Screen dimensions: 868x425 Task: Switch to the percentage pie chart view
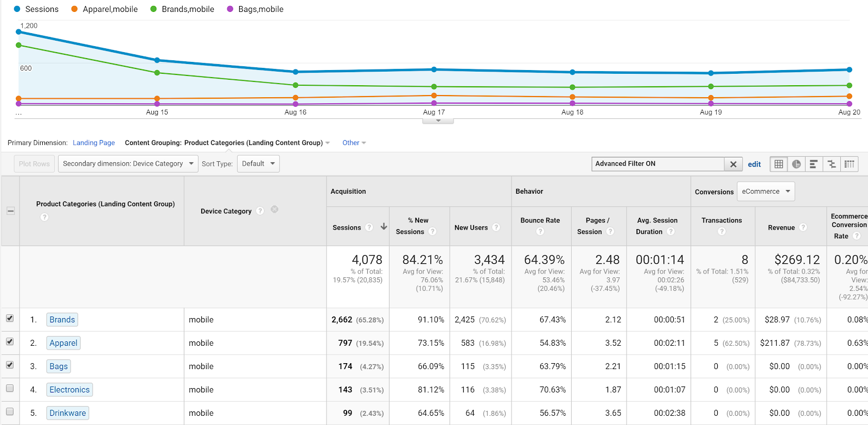(796, 164)
